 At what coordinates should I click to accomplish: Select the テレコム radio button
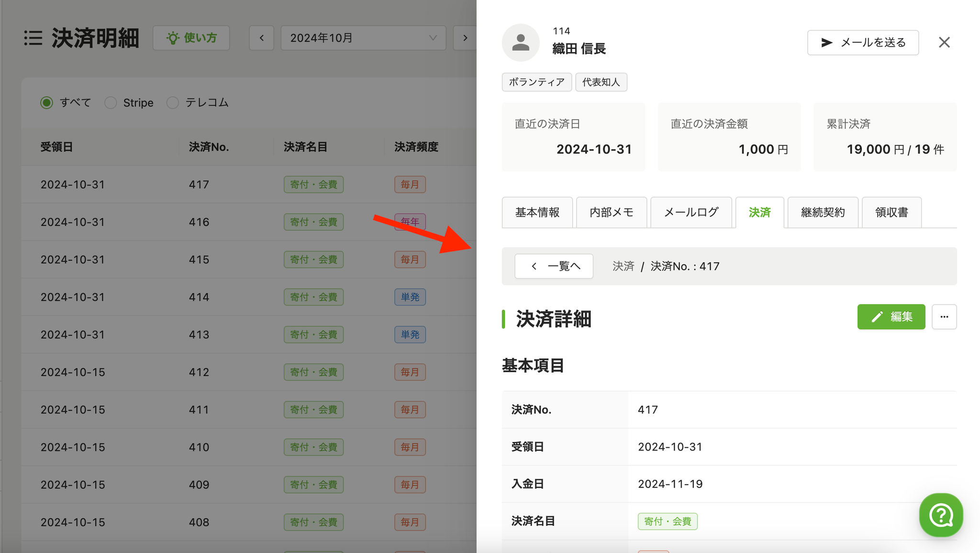coord(173,103)
